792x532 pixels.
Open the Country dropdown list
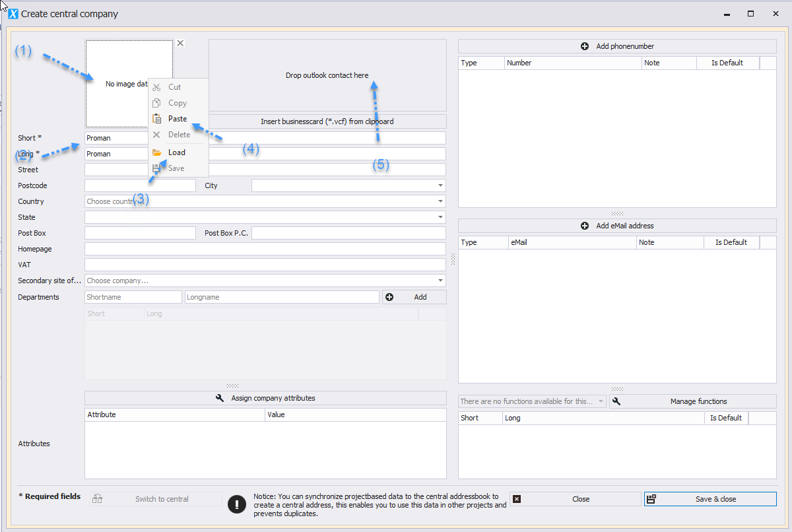pyautogui.click(x=440, y=201)
